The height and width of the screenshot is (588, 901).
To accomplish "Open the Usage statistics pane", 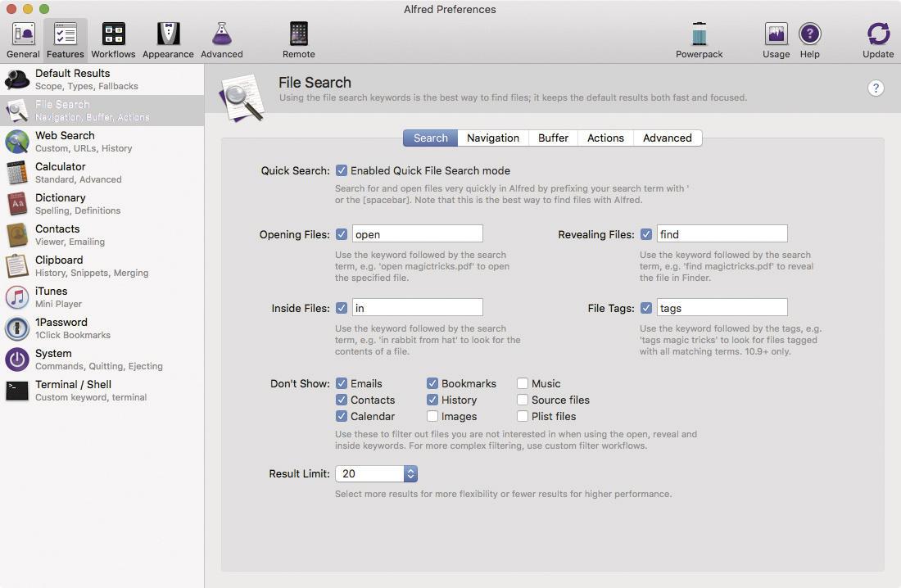I will click(776, 40).
